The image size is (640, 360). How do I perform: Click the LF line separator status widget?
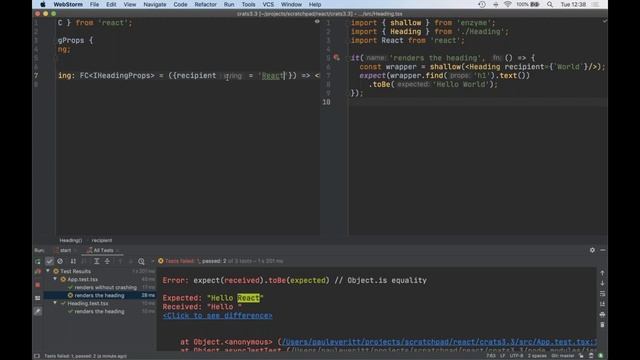click(502, 356)
